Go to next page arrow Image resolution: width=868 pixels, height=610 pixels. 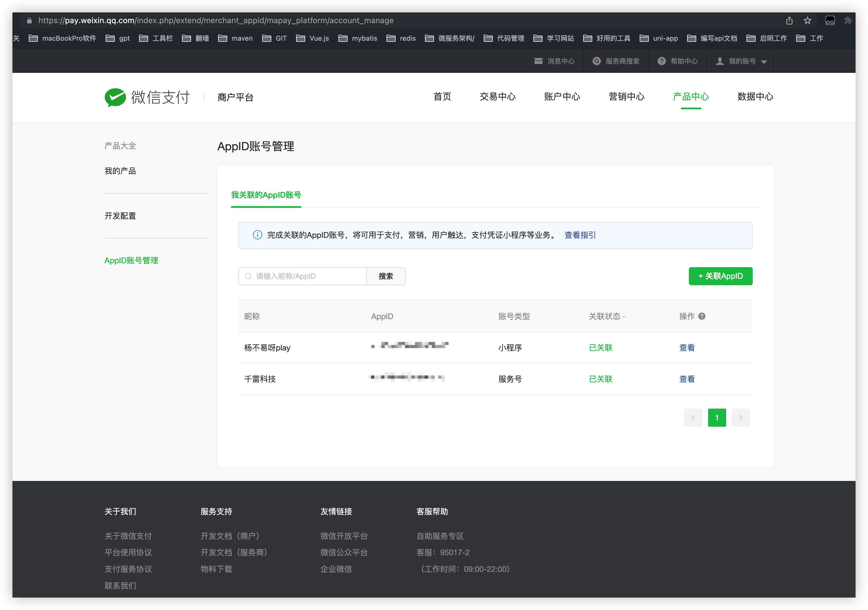pos(741,418)
